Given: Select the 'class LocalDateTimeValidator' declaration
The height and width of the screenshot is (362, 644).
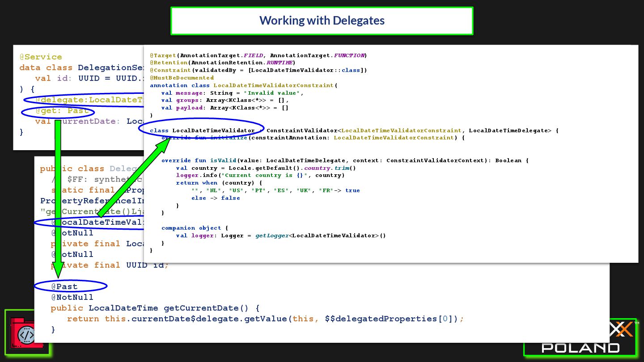Looking at the screenshot, I should [202, 130].
